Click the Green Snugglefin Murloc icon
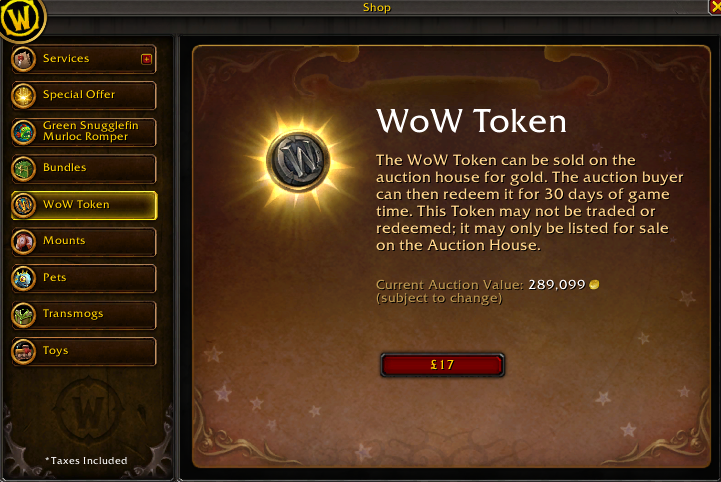The image size is (721, 482). (x=23, y=132)
